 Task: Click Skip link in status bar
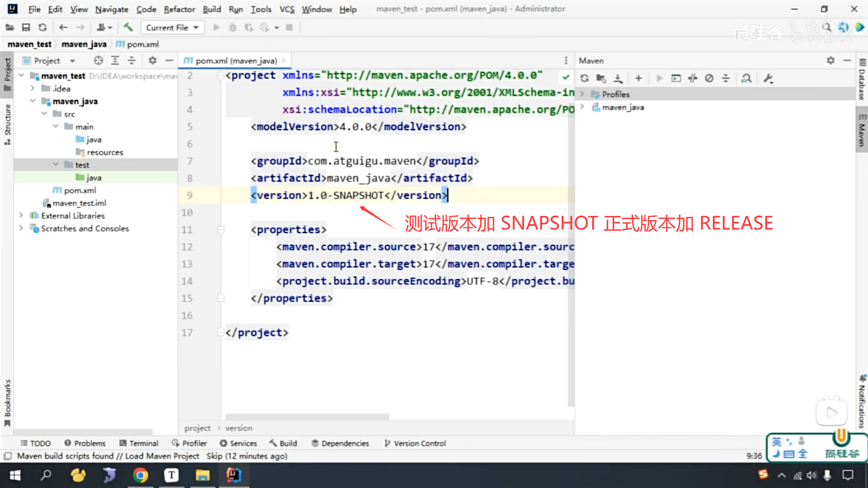click(x=214, y=456)
